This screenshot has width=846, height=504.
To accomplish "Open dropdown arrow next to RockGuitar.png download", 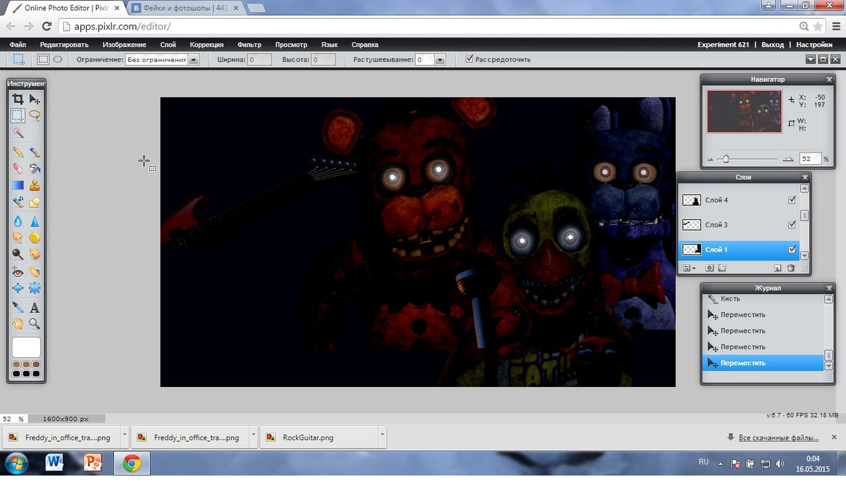I will [x=382, y=435].
